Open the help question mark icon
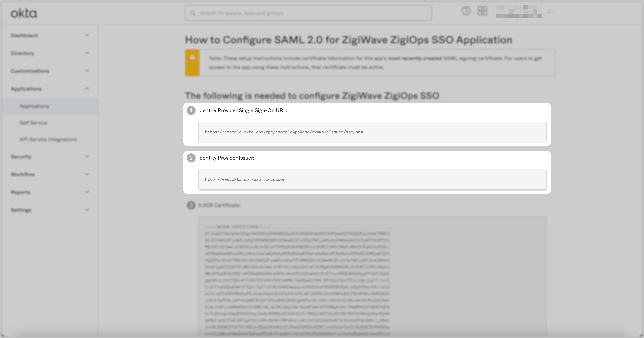This screenshot has width=644, height=338. tap(466, 11)
